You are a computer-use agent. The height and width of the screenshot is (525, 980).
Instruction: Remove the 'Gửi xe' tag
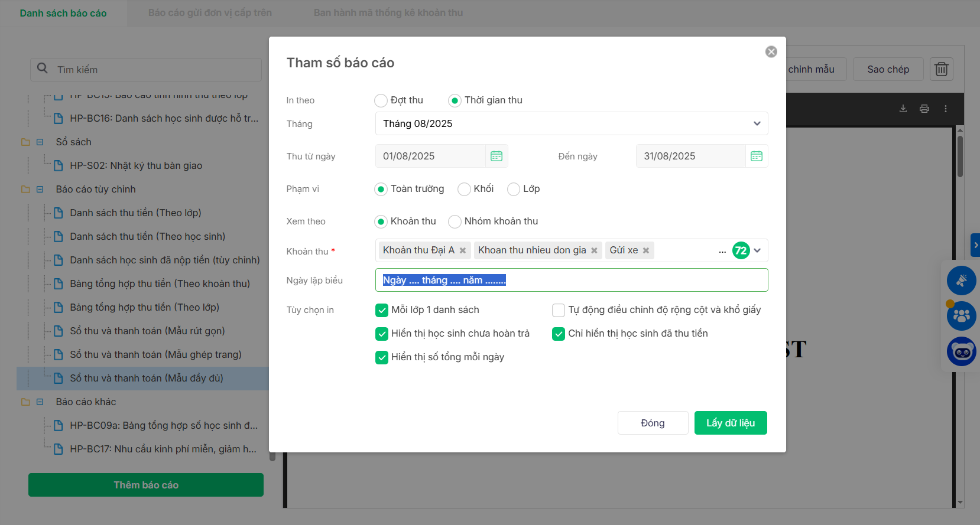[646, 250]
